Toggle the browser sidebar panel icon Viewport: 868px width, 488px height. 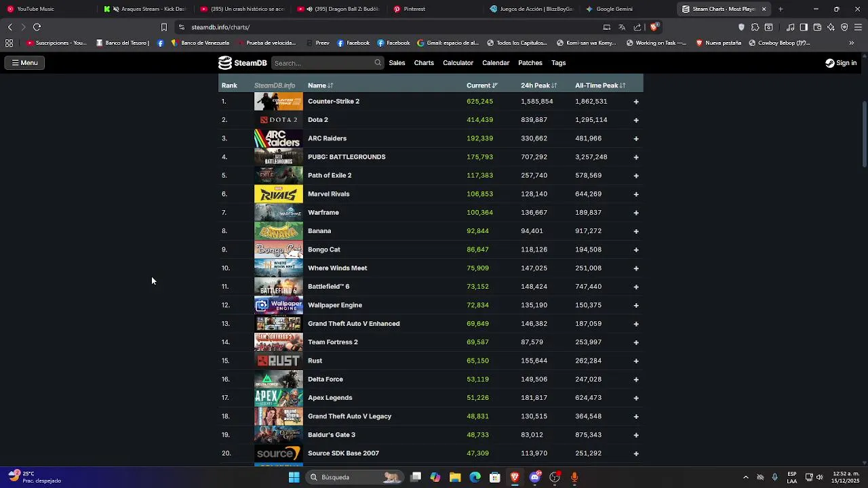coord(804,27)
